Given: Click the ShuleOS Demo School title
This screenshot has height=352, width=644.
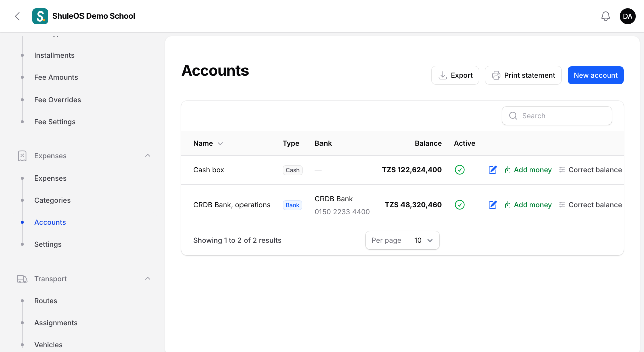Looking at the screenshot, I should pos(94,16).
